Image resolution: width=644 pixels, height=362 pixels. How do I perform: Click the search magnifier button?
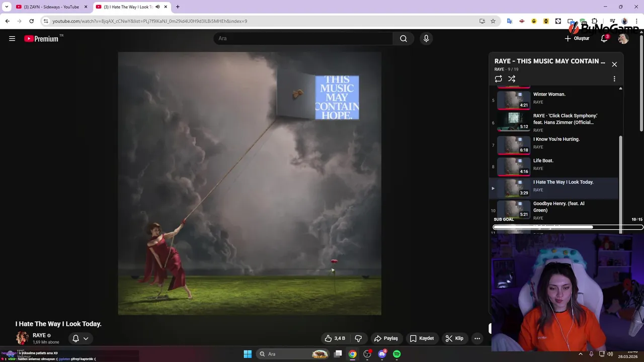point(404,39)
